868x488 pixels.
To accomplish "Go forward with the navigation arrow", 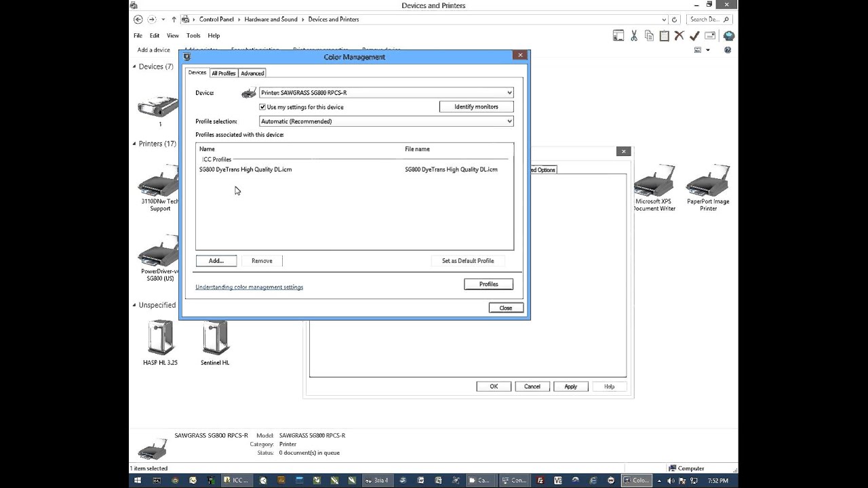I will (152, 20).
